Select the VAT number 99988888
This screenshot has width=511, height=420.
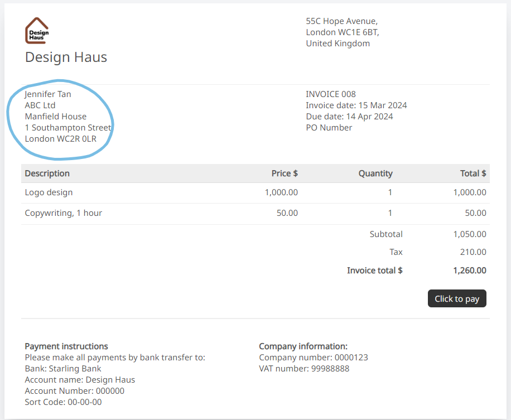coord(304,368)
